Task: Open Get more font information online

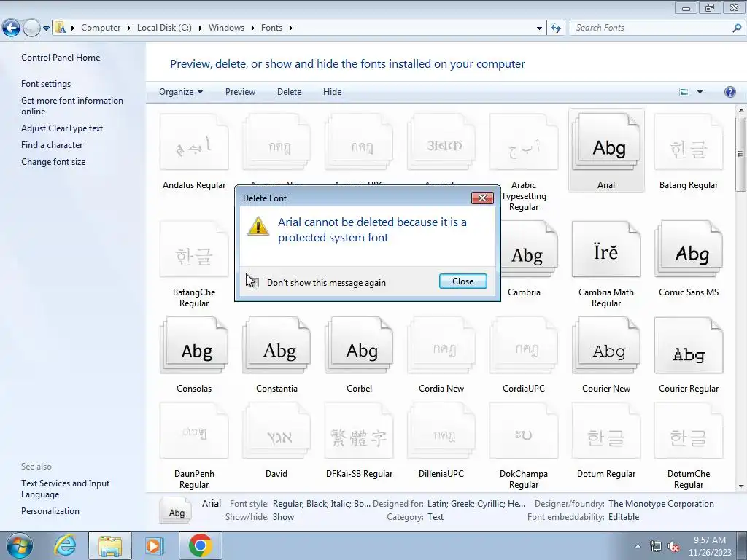Action: point(72,106)
